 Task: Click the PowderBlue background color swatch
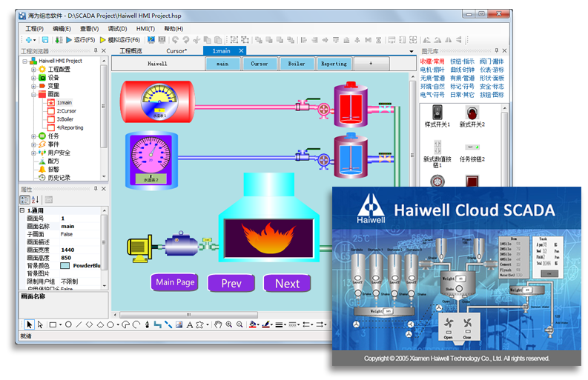pyautogui.click(x=65, y=265)
